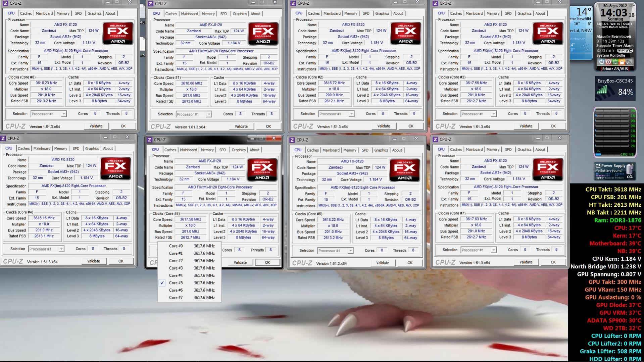Click the AMD FX logo in Core #7 window
This screenshot has height=362, width=644.
tap(548, 169)
